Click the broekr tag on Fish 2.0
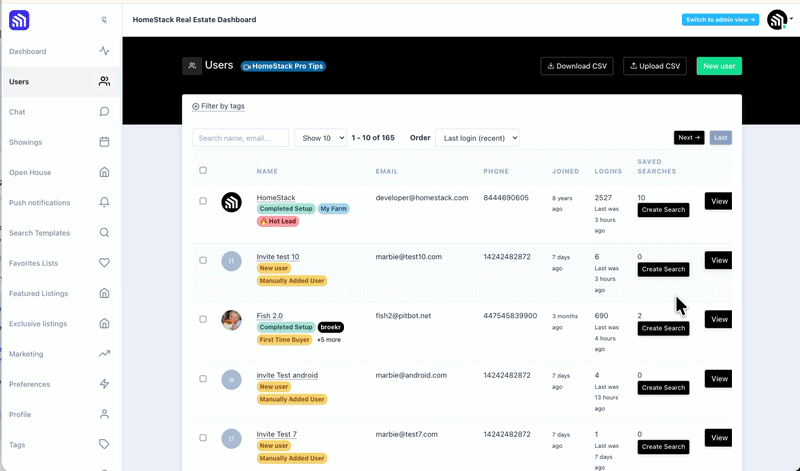The height and width of the screenshot is (471, 800). [x=331, y=327]
